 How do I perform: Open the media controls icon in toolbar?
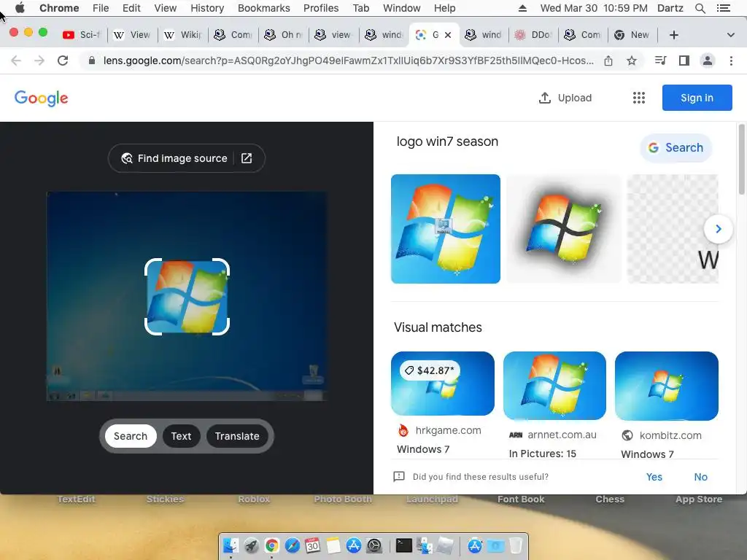pyautogui.click(x=660, y=61)
